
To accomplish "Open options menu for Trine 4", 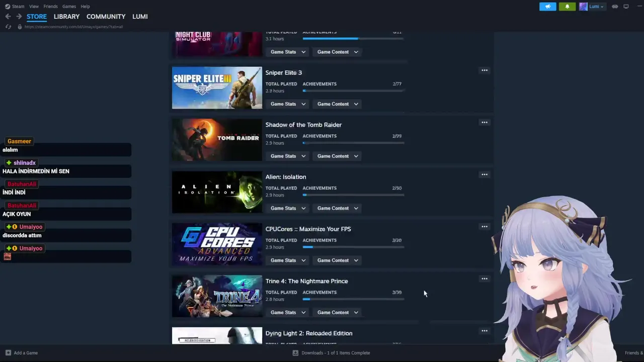I will coord(485,279).
